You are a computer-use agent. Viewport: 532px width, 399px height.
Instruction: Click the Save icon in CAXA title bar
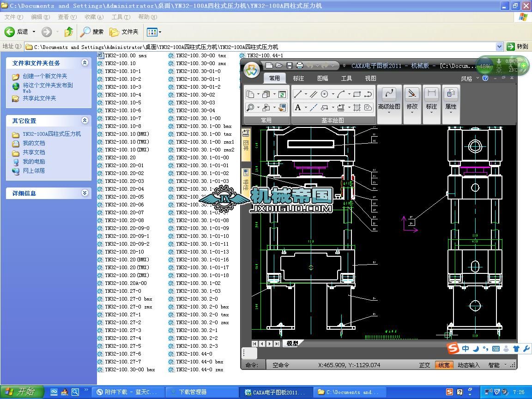tap(290, 66)
